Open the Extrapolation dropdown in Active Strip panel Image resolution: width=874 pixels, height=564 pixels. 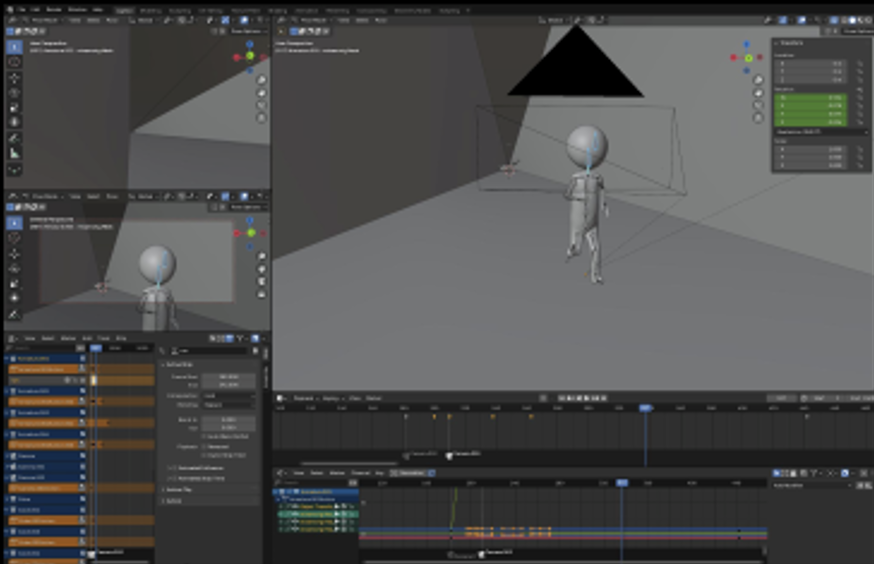click(x=229, y=395)
